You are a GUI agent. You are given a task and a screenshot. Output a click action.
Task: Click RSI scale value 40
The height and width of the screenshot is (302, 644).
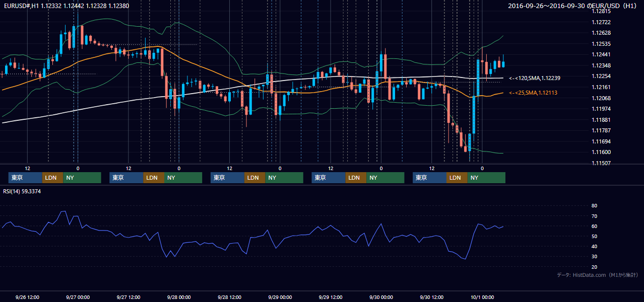(594, 247)
